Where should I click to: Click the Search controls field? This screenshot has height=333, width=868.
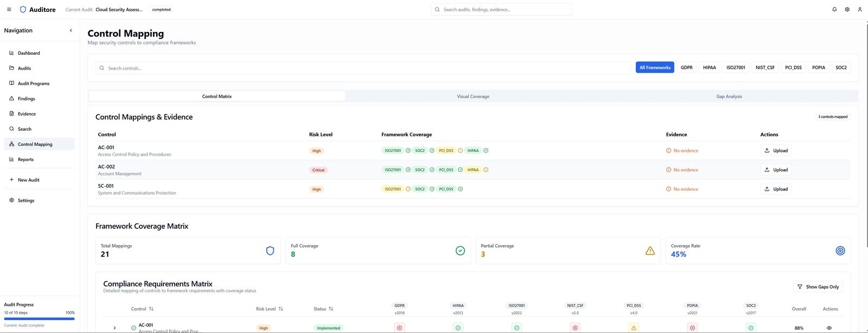(x=363, y=68)
